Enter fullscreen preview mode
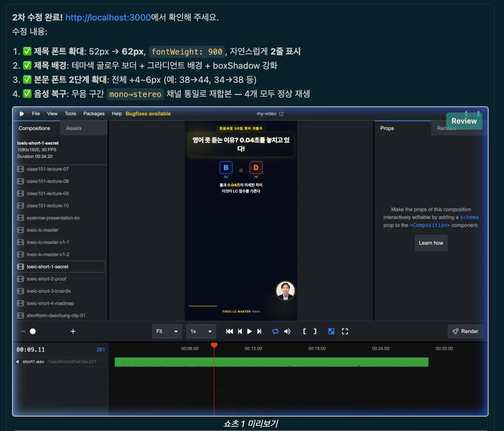 point(345,331)
